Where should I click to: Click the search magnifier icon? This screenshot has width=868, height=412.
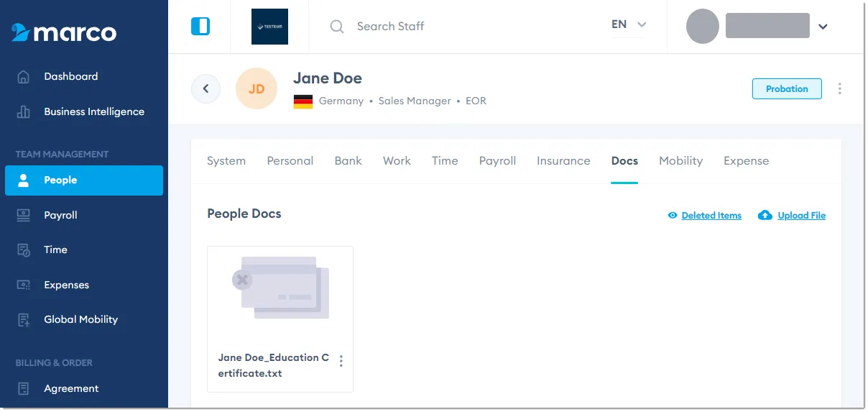[337, 27]
